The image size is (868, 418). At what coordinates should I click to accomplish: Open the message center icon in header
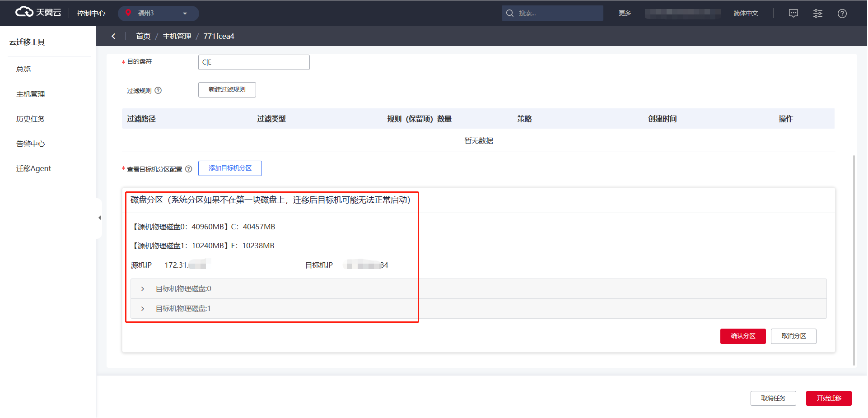click(x=793, y=13)
